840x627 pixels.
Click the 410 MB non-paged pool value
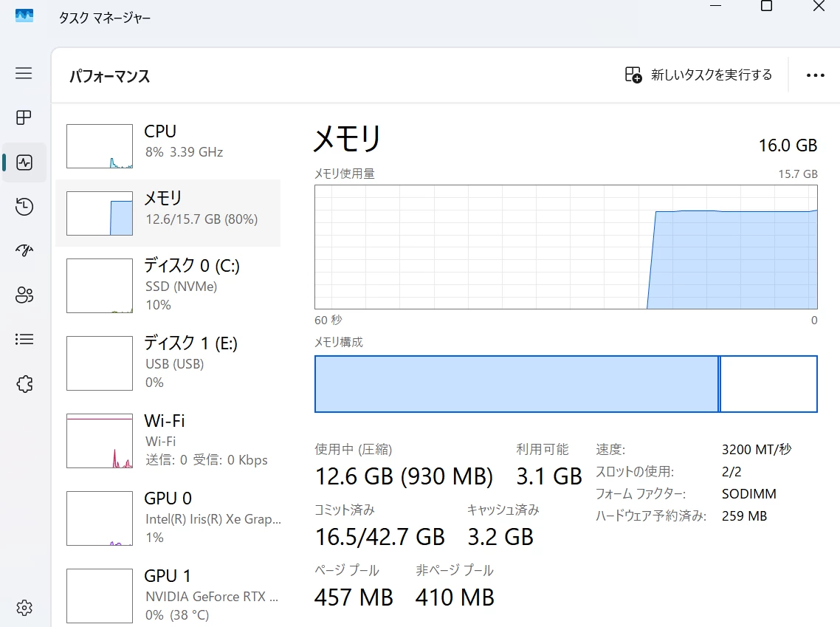pos(455,597)
